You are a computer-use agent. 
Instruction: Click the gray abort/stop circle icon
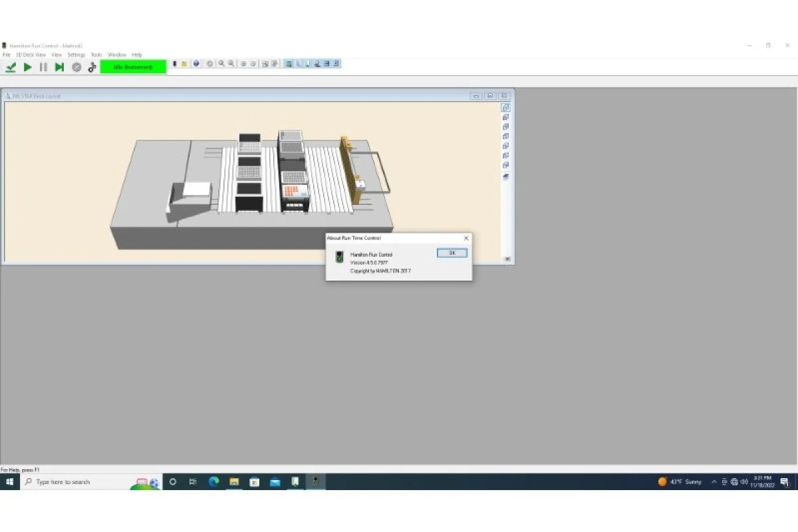[x=76, y=67]
